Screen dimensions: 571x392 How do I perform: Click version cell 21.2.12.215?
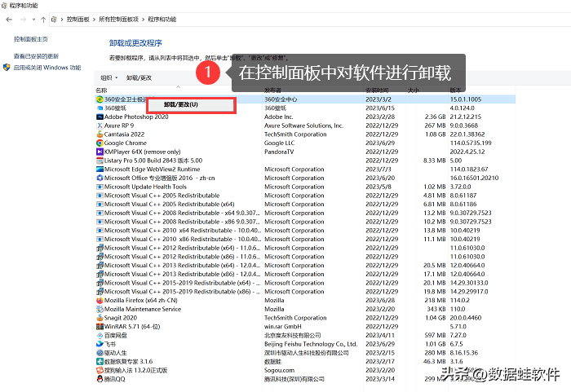466,117
